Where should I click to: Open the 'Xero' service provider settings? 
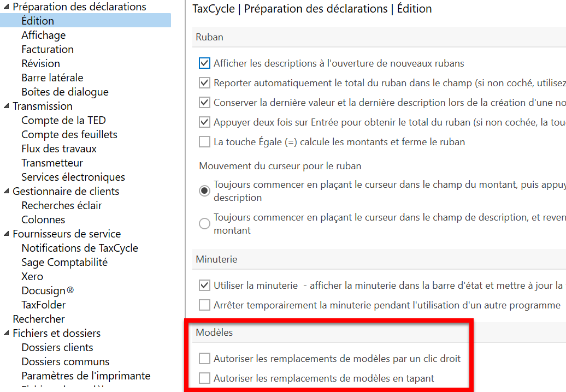pyautogui.click(x=32, y=276)
